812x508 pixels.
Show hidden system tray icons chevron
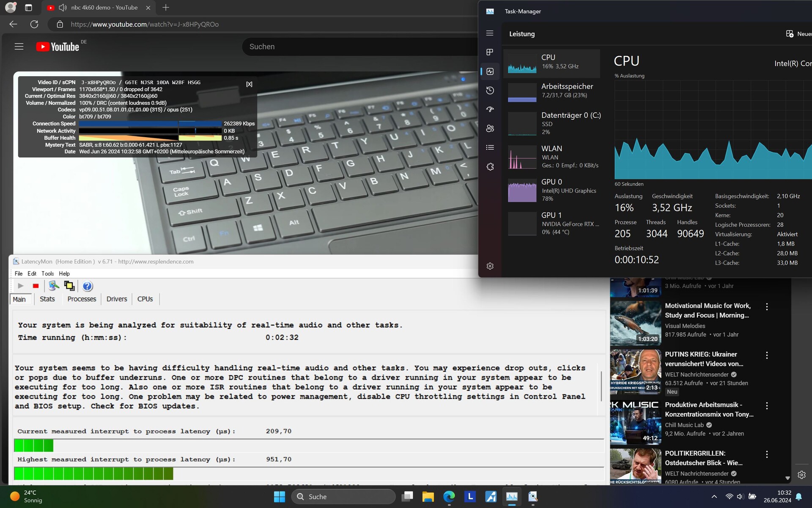[714, 497]
